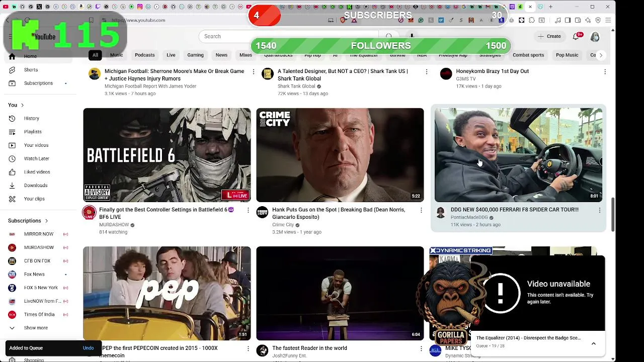
Task: Open Shark Tank Global channel avatar
Action: [268, 74]
